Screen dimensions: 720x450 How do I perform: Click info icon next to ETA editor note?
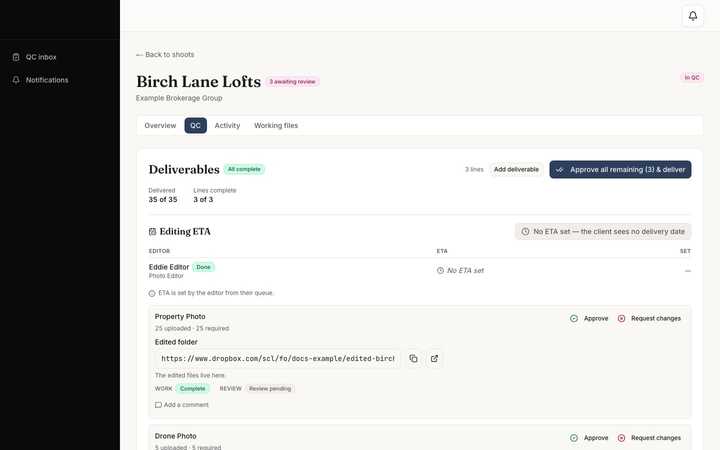coord(152,293)
